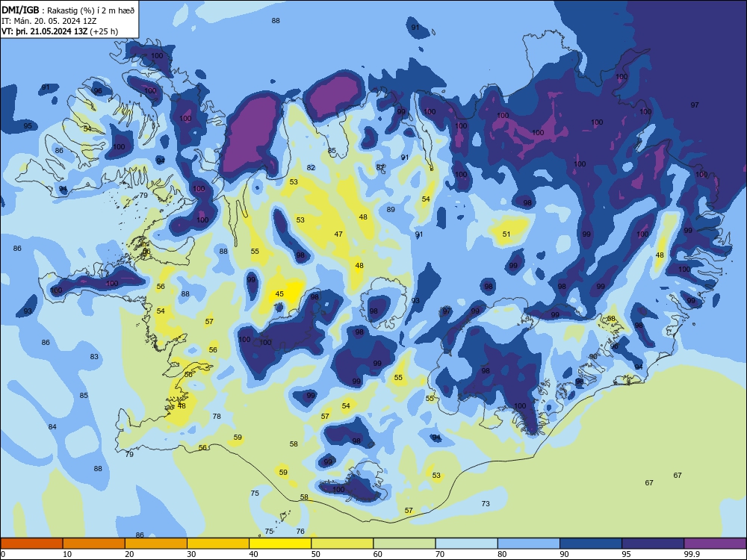Viewport: 747px width, 560px height.
Task: Select the '47' humidity value on the map
Action: 338,234
